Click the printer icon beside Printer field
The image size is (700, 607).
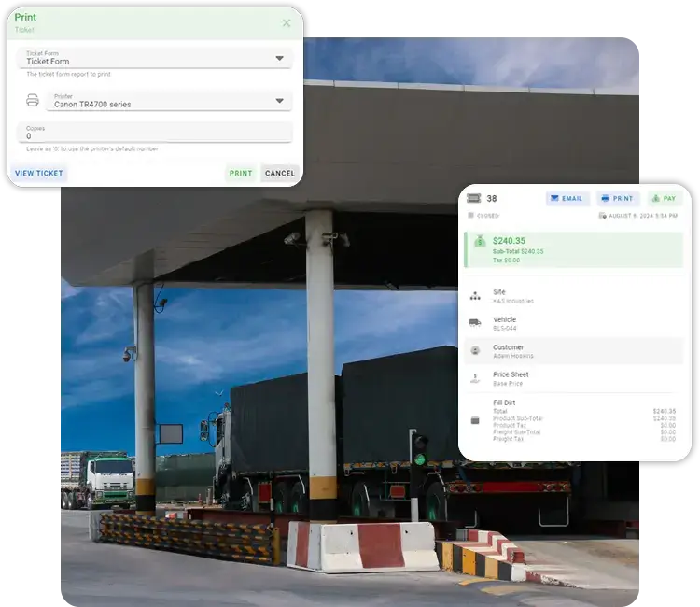pyautogui.click(x=33, y=101)
